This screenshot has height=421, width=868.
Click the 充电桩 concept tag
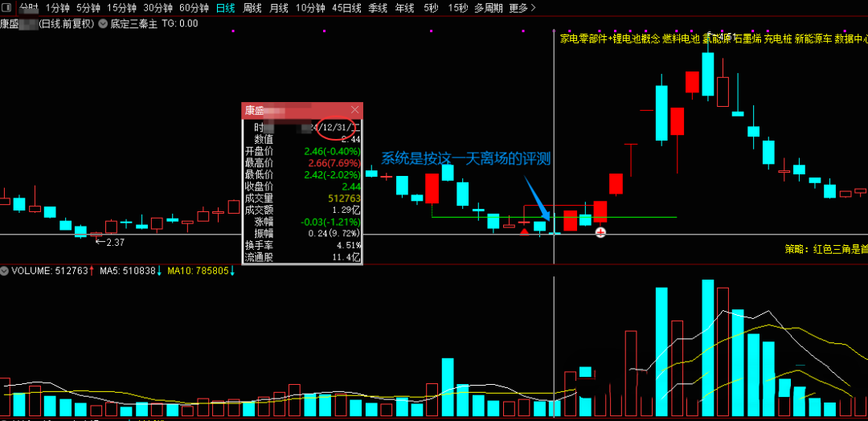pos(778,39)
